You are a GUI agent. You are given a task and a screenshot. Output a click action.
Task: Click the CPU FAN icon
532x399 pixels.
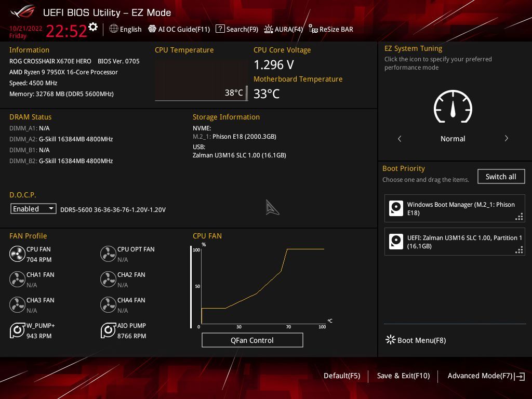click(17, 254)
